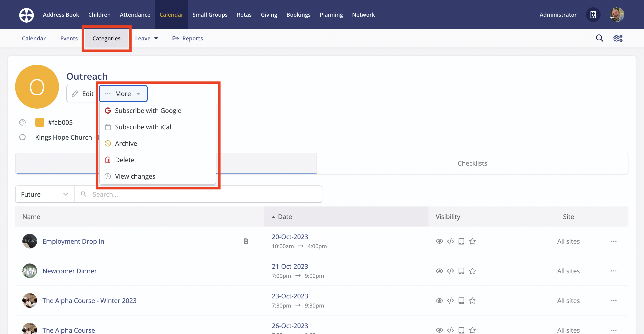Click the embed code icon for Employment Drop In
This screenshot has width=644, height=334.
click(450, 241)
